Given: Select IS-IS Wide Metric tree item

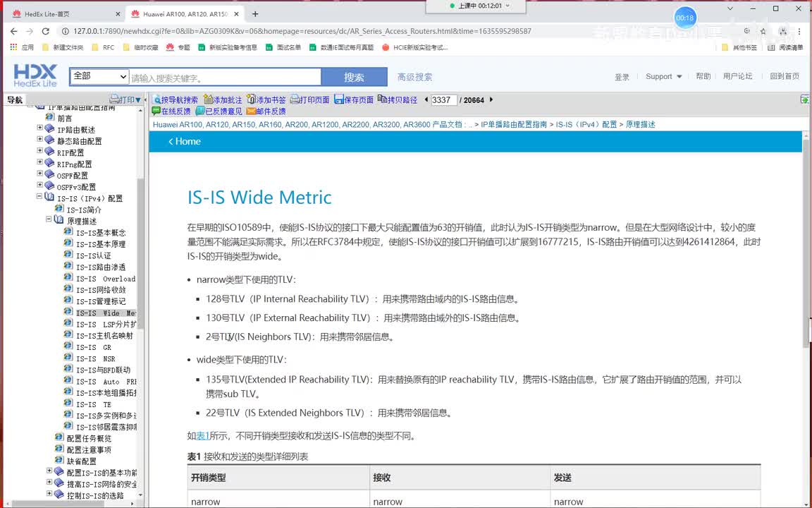Looking at the screenshot, I should click(106, 313).
